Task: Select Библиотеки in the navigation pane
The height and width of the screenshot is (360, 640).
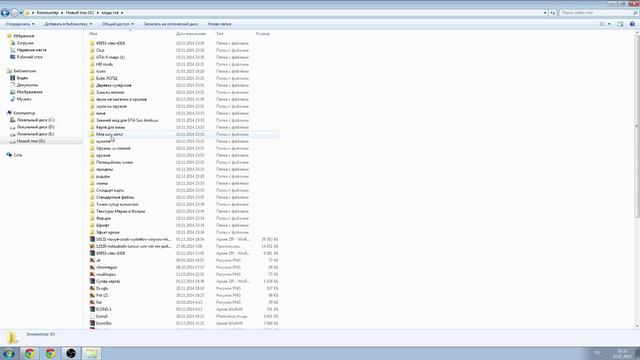Action: [24, 71]
